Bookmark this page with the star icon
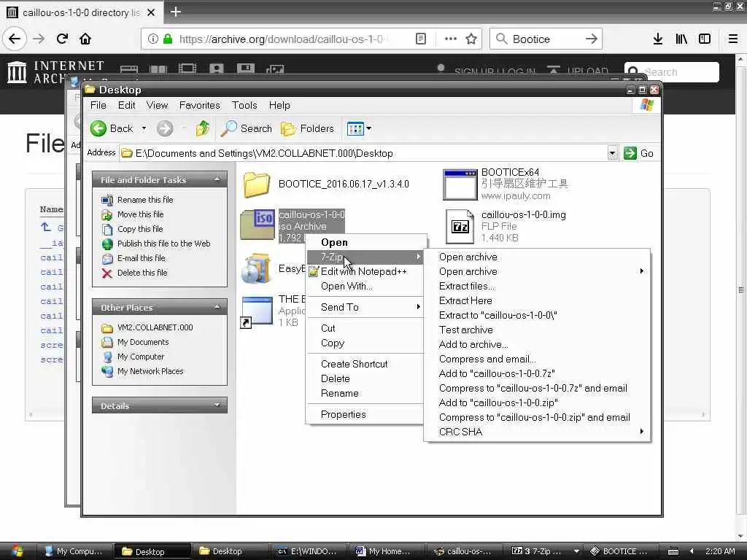The width and height of the screenshot is (747, 560). (471, 39)
